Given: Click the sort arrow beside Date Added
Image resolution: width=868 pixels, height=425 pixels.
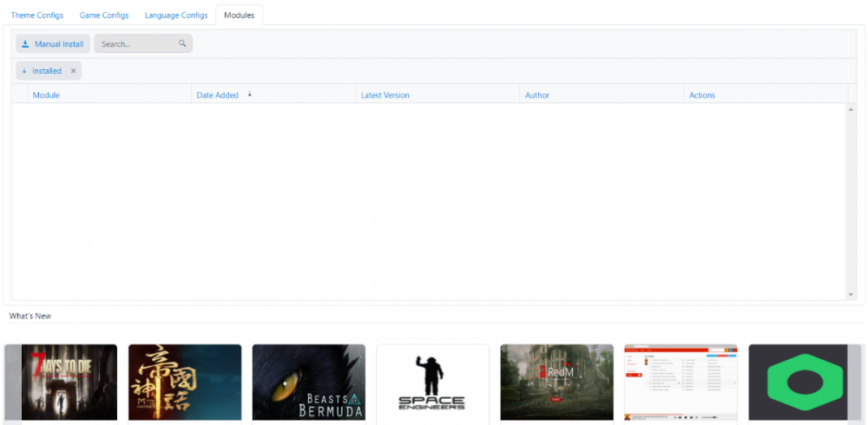Looking at the screenshot, I should click(250, 95).
